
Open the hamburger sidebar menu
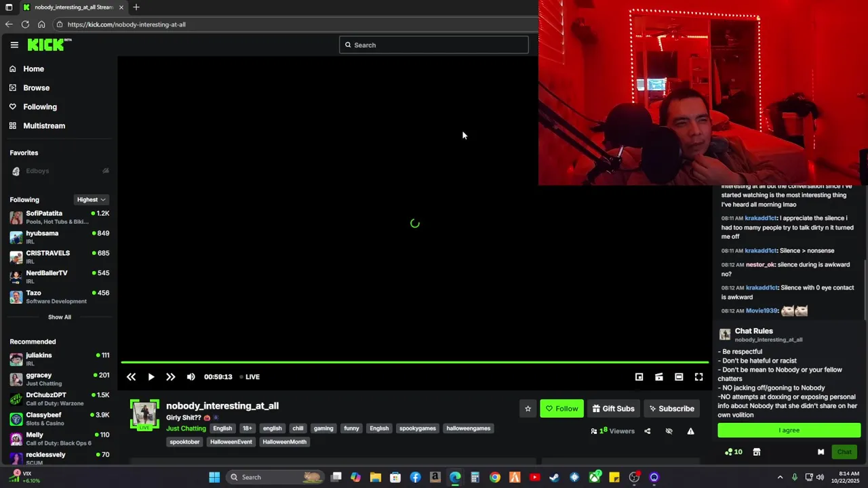(x=14, y=45)
